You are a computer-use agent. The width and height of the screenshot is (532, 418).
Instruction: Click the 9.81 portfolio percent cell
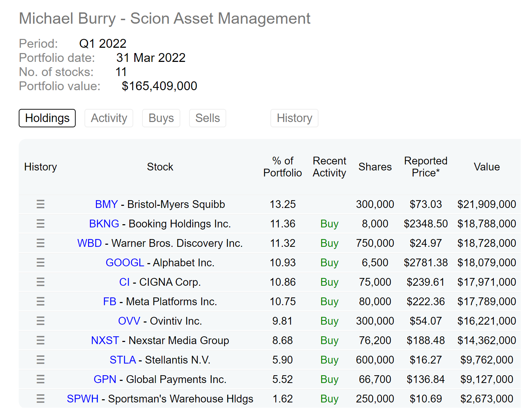(x=282, y=321)
